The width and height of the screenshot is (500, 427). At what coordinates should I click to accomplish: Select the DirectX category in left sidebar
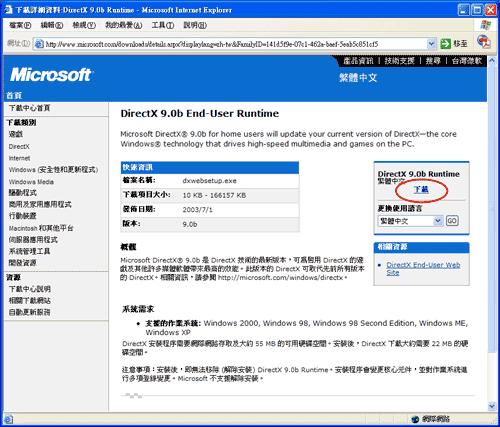[x=19, y=147]
